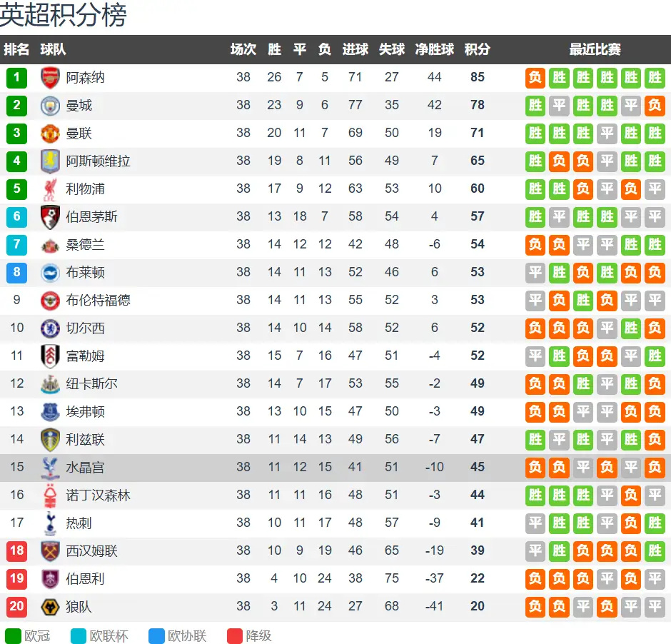Viewport: 671px width, 644px height.
Task: Click the Liverpool club logo
Action: pos(50,190)
